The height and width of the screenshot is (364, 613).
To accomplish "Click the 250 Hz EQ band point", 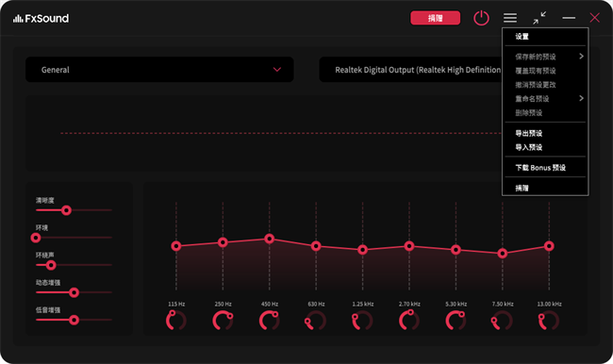I will pyautogui.click(x=223, y=242).
